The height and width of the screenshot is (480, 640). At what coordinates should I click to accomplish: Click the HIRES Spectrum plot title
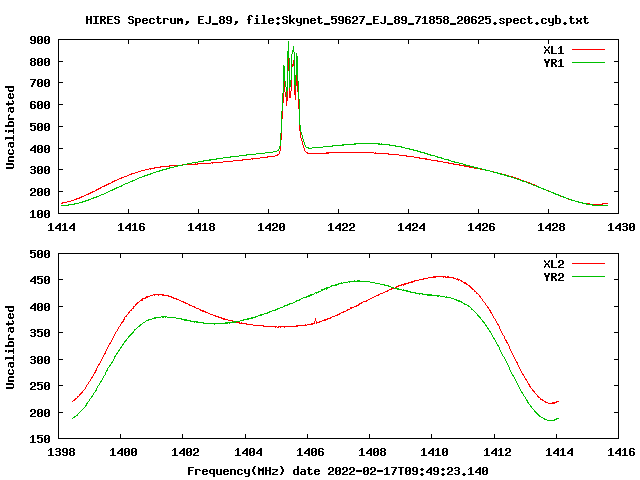(x=337, y=20)
